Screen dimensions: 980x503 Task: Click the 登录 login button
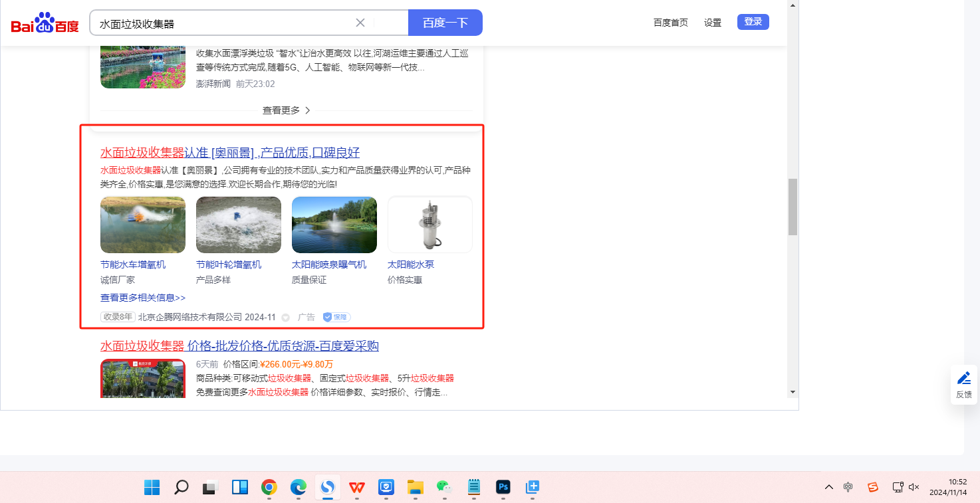(753, 22)
